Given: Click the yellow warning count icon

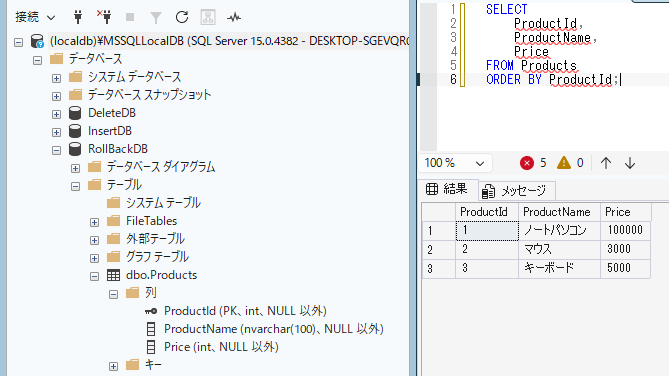Looking at the screenshot, I should click(x=564, y=163).
